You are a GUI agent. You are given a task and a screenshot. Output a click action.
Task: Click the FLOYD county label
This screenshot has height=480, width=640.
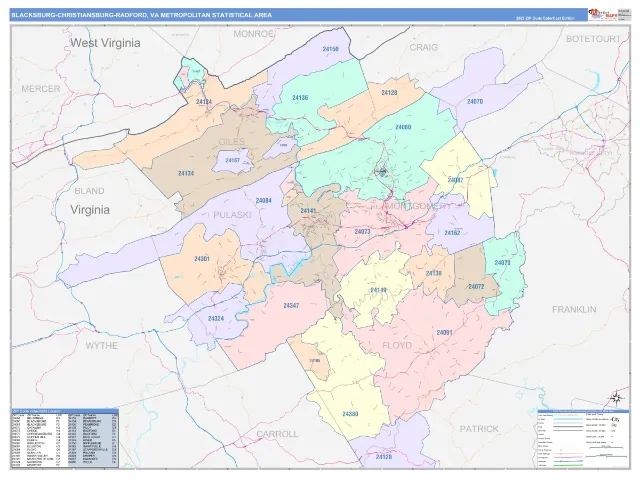pos(397,345)
